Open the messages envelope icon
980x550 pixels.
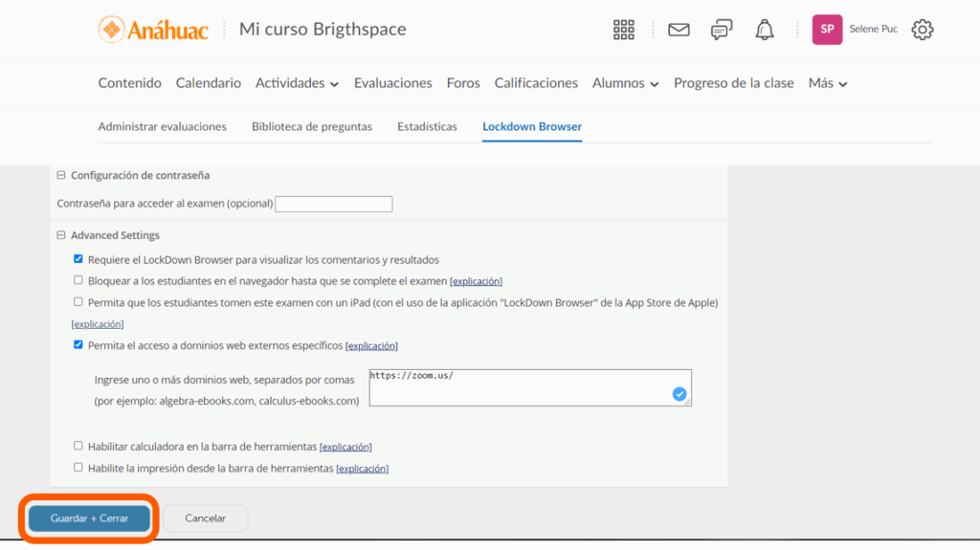point(679,30)
